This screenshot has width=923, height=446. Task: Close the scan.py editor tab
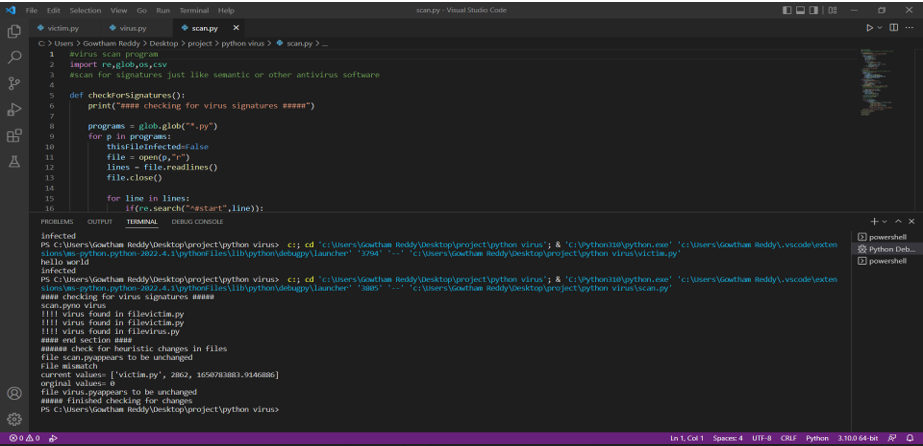236,28
